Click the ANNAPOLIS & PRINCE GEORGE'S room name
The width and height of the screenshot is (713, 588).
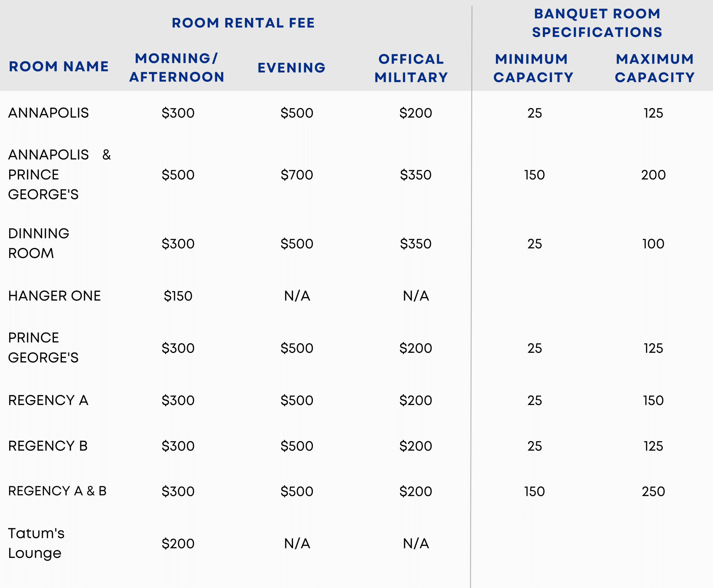pyautogui.click(x=59, y=175)
